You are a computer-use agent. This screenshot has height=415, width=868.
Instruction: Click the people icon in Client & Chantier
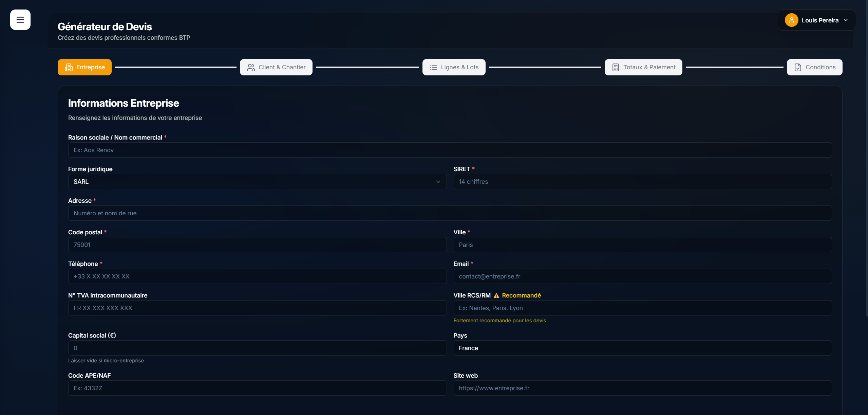point(251,67)
